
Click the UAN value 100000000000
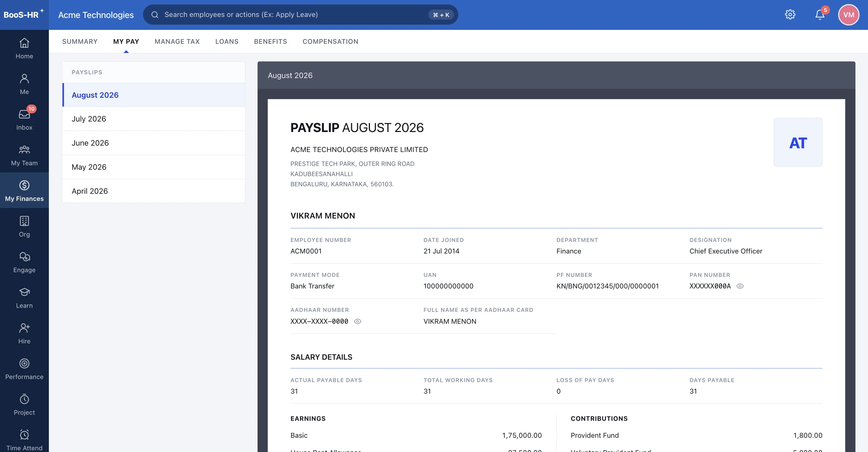pyautogui.click(x=448, y=286)
